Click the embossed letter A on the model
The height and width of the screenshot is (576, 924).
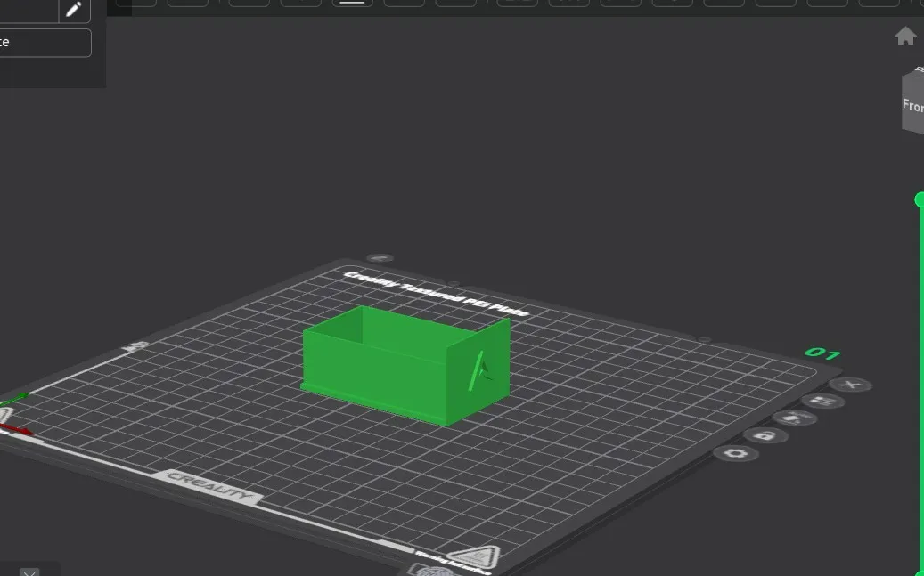(481, 369)
